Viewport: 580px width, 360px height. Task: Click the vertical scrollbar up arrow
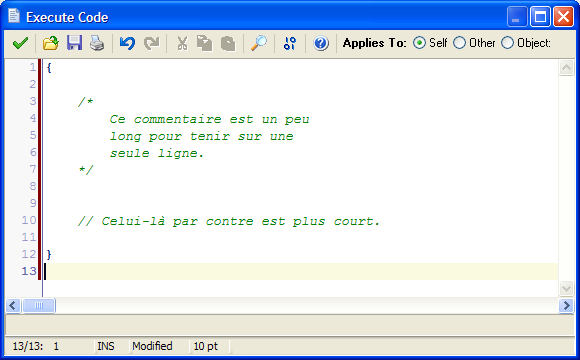click(566, 68)
